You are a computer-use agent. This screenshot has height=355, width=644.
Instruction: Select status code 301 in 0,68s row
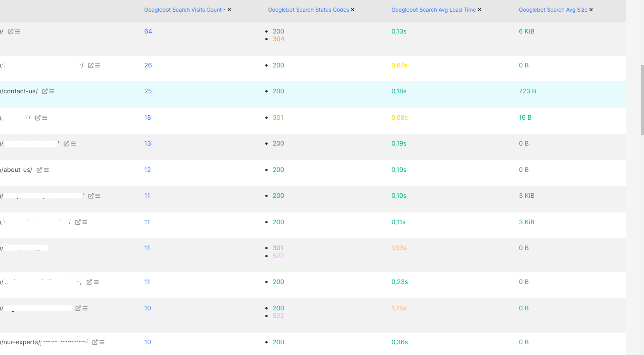click(x=278, y=118)
